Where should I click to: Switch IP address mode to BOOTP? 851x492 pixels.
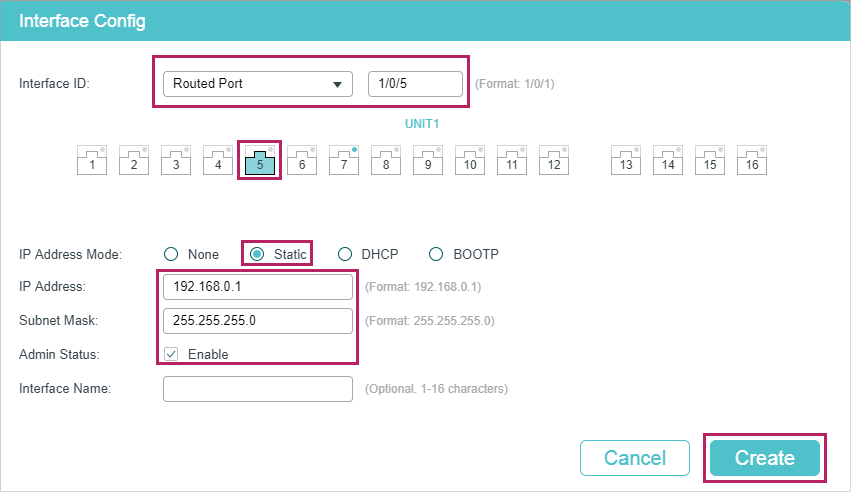click(x=436, y=254)
